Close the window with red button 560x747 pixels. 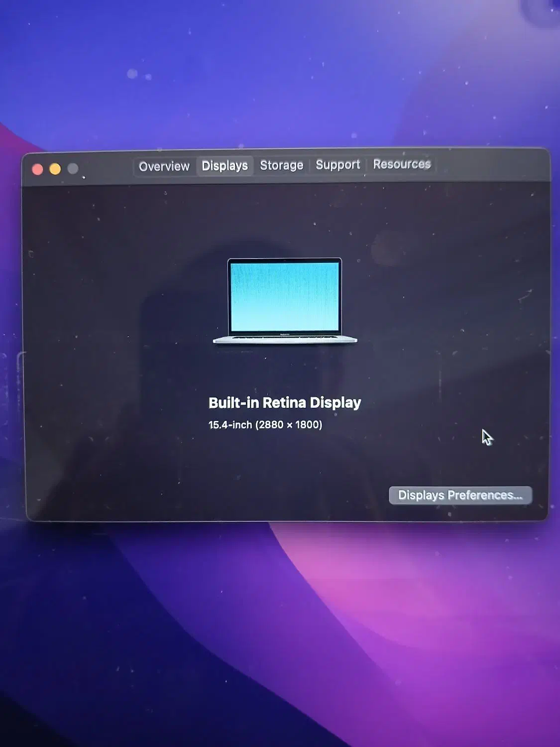click(x=37, y=169)
